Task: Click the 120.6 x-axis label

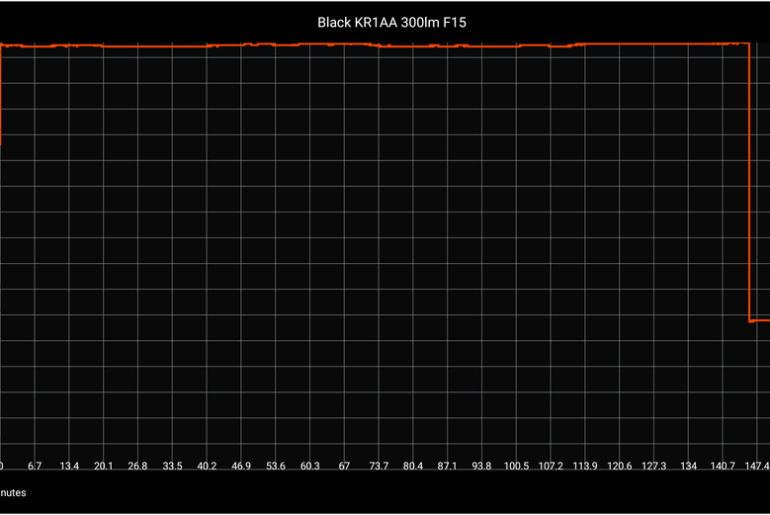Action: click(x=620, y=466)
